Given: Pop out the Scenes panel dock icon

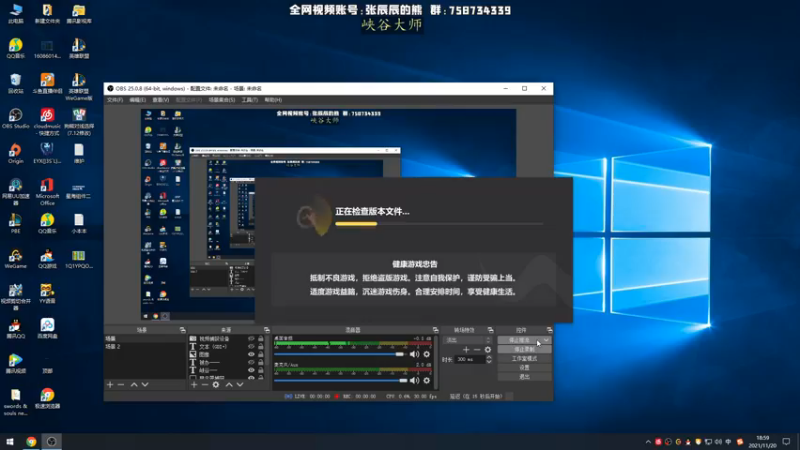Looking at the screenshot, I should coord(183,330).
